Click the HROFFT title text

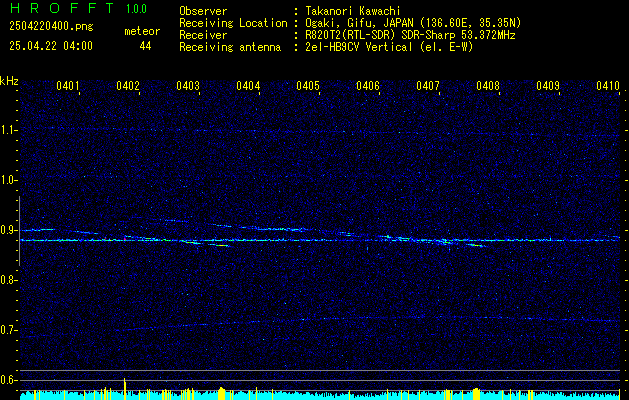pos(62,8)
